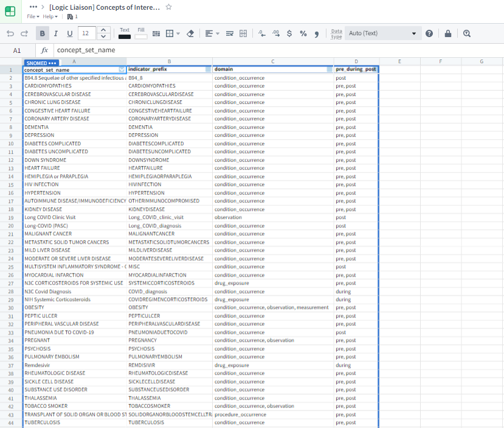The width and height of the screenshot is (504, 428).
Task: Toggle underline formatting
Action: pyautogui.click(x=70, y=33)
